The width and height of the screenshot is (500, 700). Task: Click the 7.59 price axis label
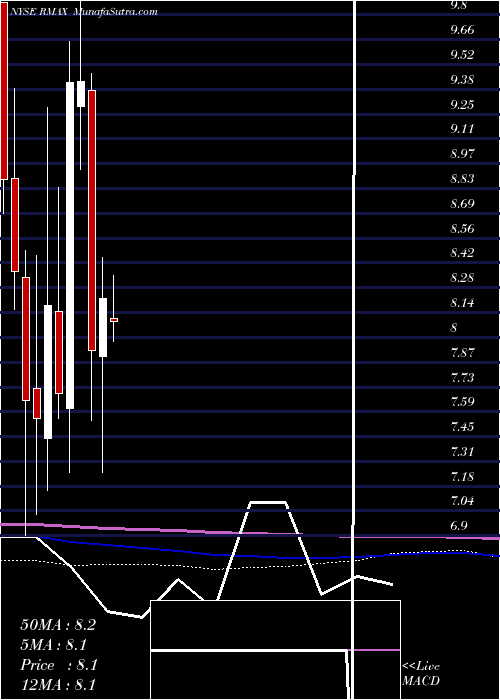462,402
